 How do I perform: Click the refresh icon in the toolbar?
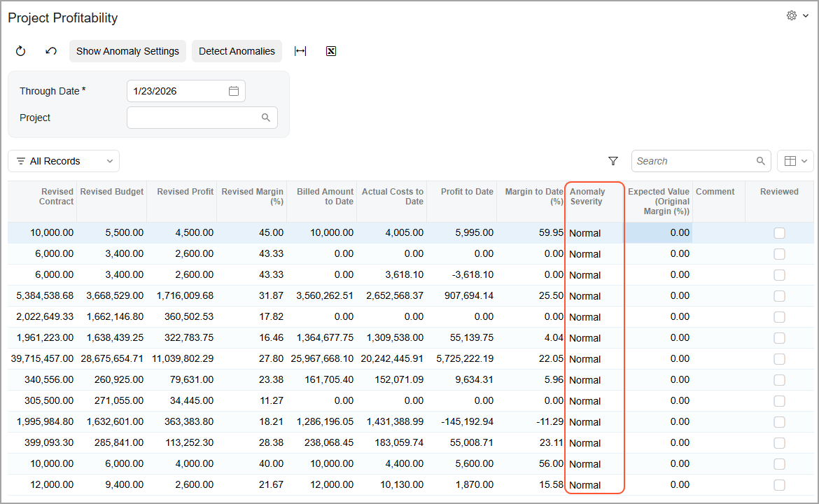[x=20, y=51]
